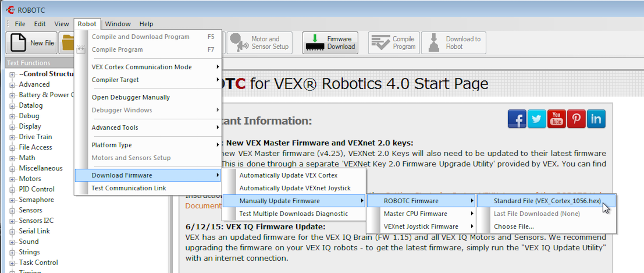Image resolution: width=644 pixels, height=273 pixels.
Task: Select Manually Update Firmware entry
Action: coord(294,201)
